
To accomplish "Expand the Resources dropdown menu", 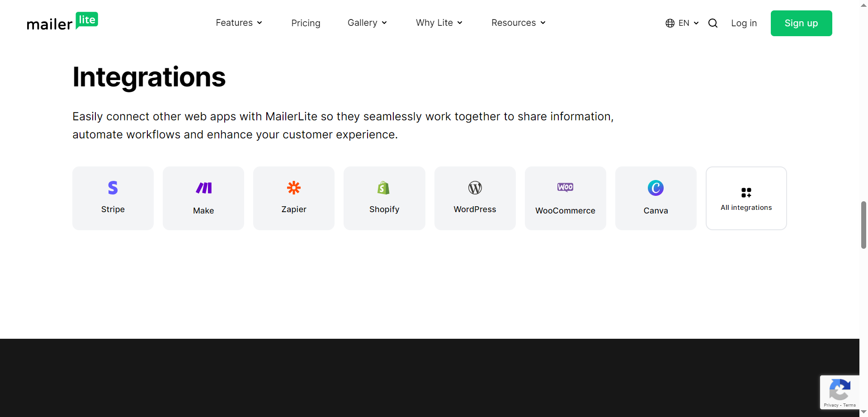I will [519, 23].
